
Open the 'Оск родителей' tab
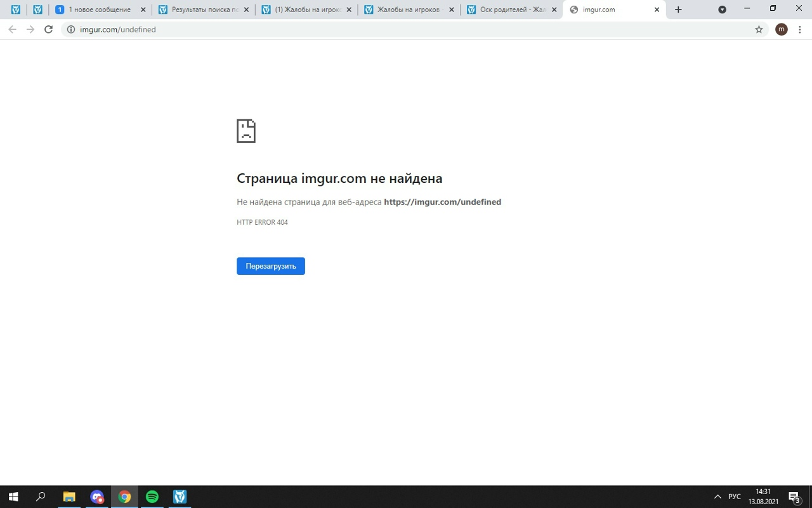pos(507,10)
